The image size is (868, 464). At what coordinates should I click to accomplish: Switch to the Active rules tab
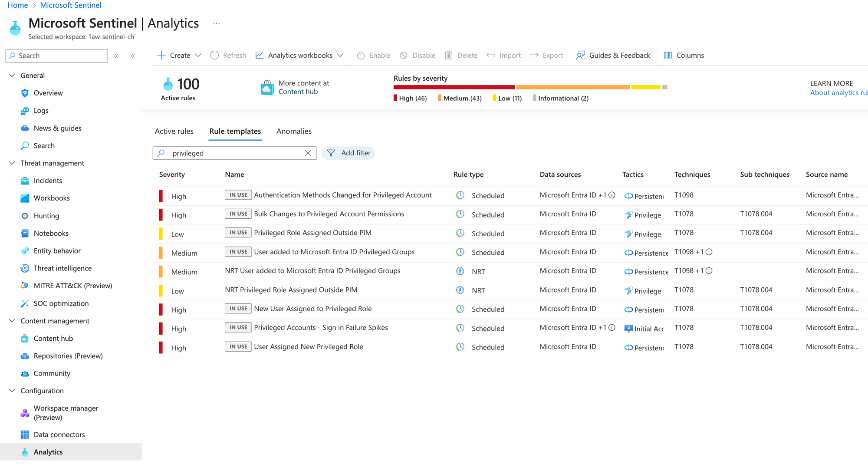[x=174, y=131]
